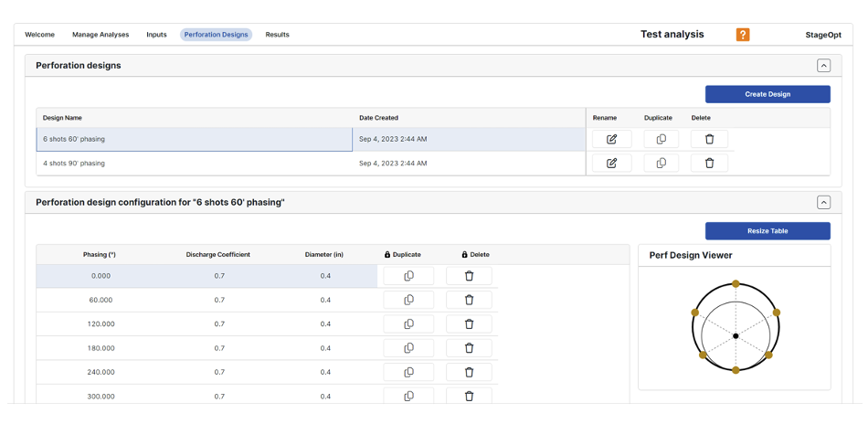Duplicate the 180.000 phasing row
Viewport: 868px width, 424px height.
(408, 347)
